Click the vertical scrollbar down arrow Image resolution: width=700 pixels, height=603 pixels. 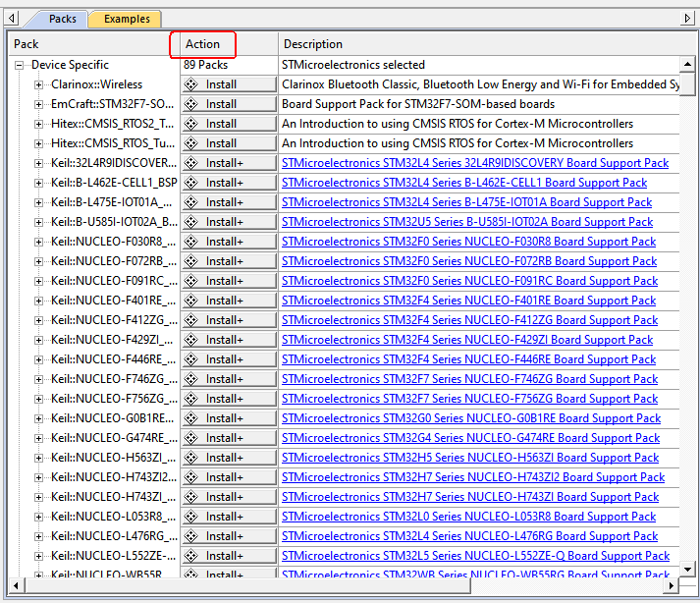[x=687, y=570]
